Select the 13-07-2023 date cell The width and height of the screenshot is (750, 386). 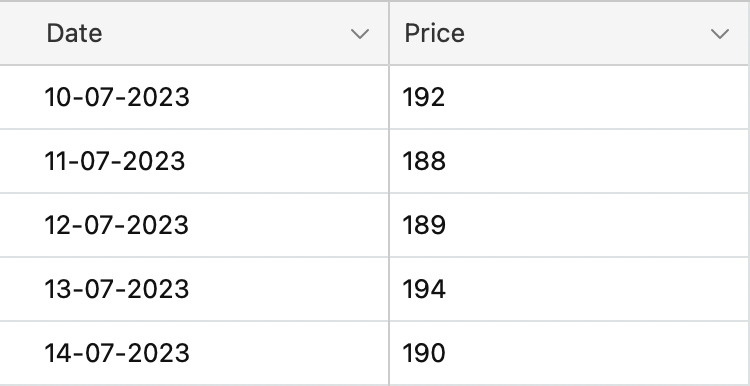[194, 289]
